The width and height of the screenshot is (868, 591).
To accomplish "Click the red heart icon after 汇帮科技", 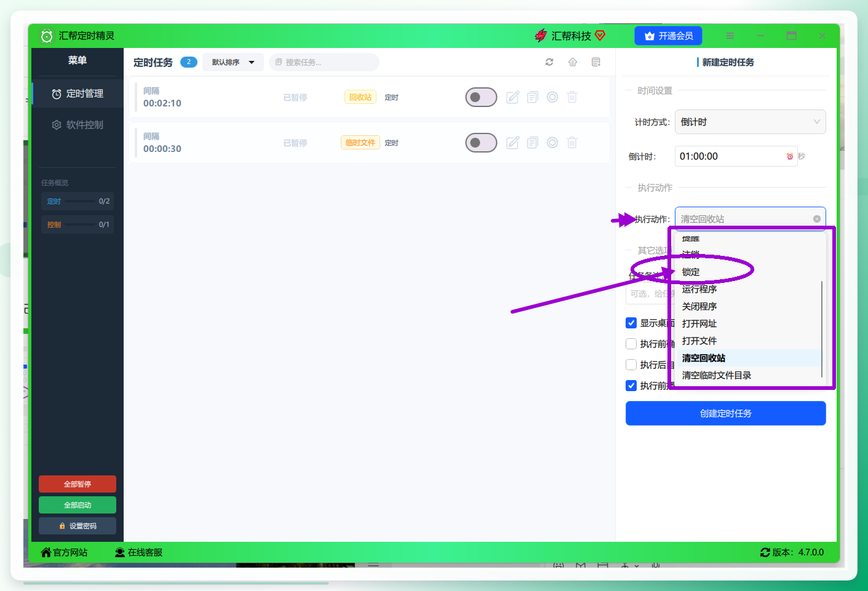I will (x=600, y=36).
